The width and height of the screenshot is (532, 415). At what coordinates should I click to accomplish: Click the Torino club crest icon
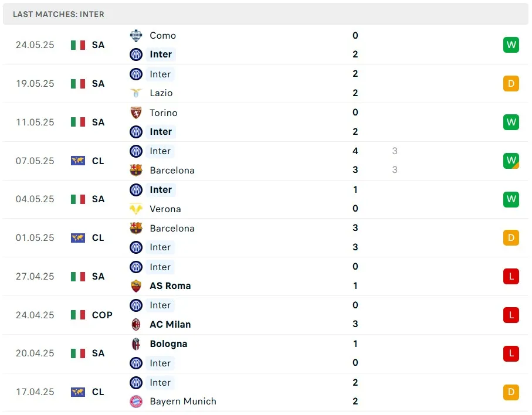[x=136, y=113]
